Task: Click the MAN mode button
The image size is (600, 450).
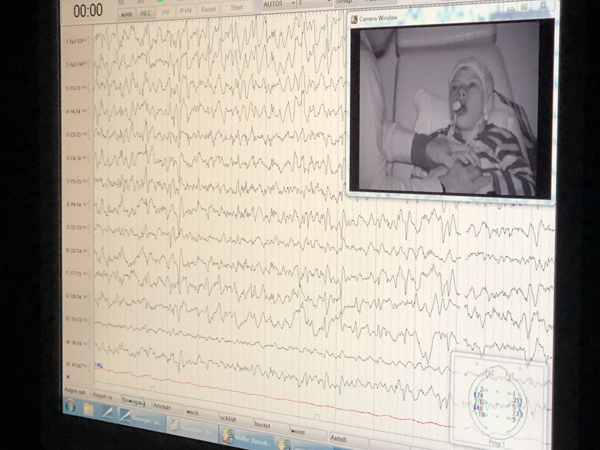Action: point(126,15)
